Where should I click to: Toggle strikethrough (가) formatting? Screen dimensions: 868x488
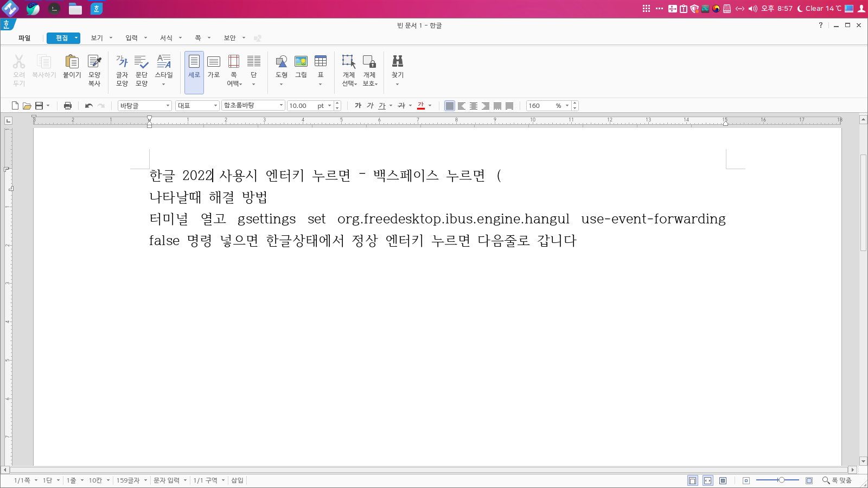tap(401, 106)
